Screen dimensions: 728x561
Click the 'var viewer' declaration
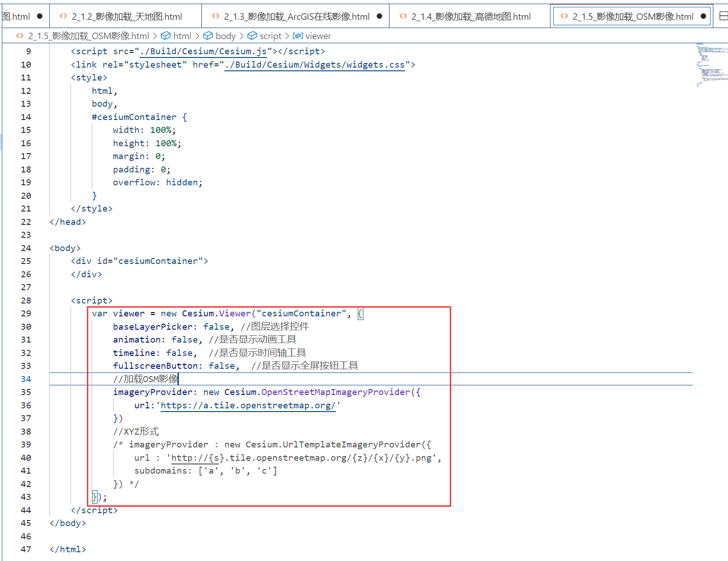point(118,314)
